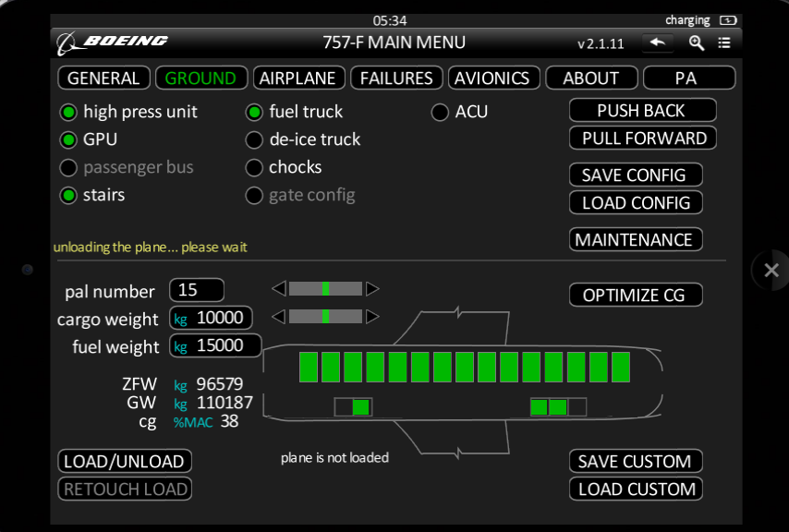This screenshot has height=532, width=789.
Task: Click the forward lower hold green block
Action: (361, 406)
